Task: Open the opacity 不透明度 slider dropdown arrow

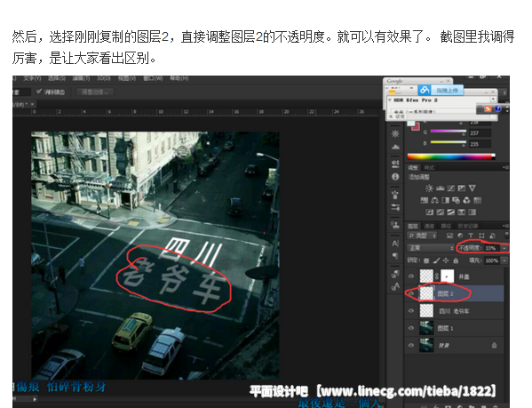Action: (504, 248)
